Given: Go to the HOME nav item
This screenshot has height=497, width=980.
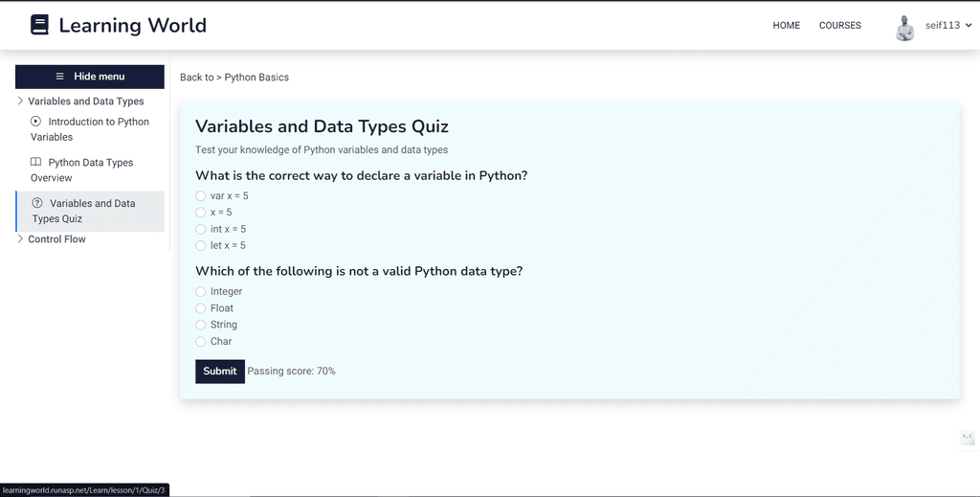Looking at the screenshot, I should 787,26.
